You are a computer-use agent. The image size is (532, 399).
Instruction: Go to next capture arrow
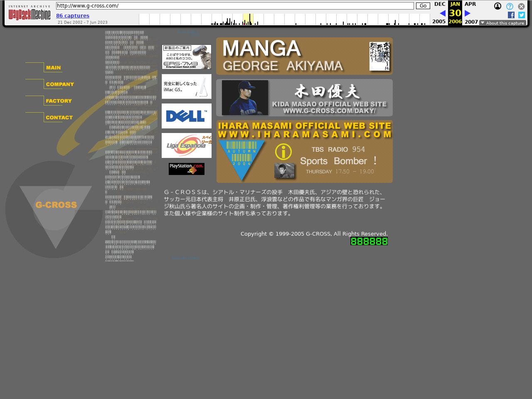(467, 13)
